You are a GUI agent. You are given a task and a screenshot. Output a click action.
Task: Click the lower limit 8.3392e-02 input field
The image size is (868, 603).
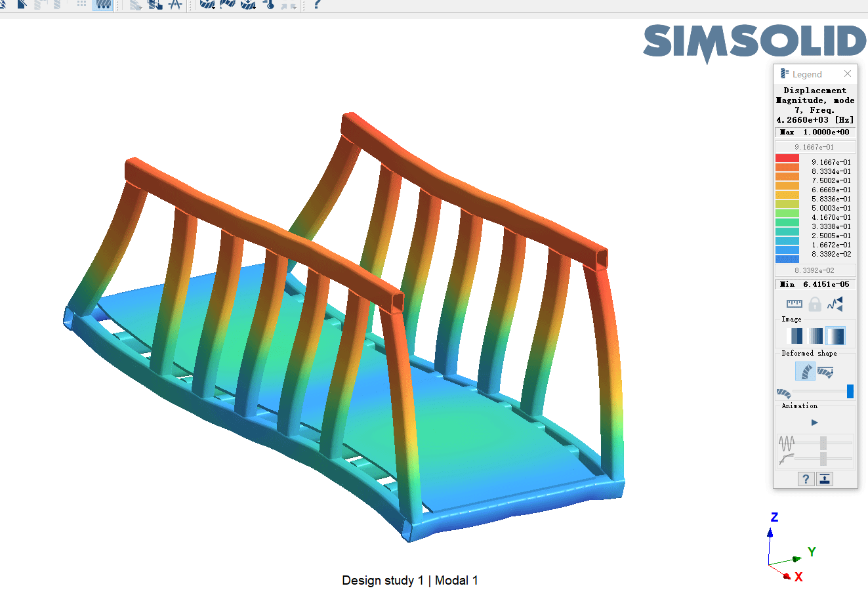tap(815, 270)
